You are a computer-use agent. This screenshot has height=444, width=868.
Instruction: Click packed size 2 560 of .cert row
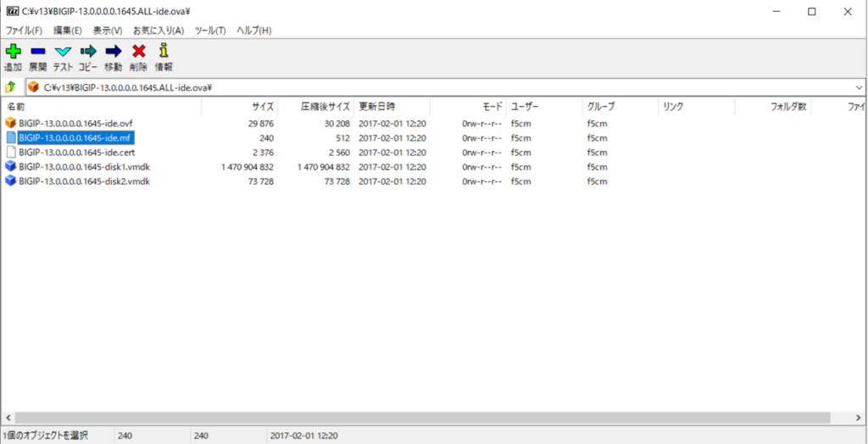tap(340, 153)
